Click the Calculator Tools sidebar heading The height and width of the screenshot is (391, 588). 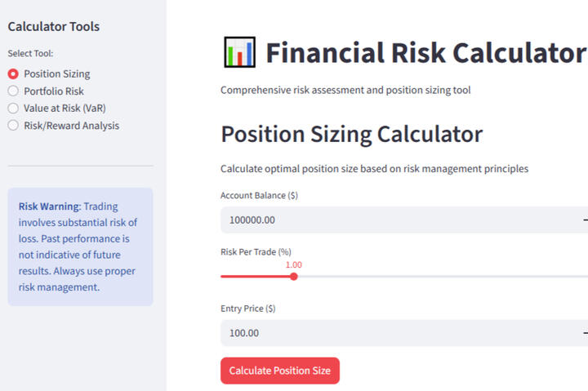click(54, 27)
